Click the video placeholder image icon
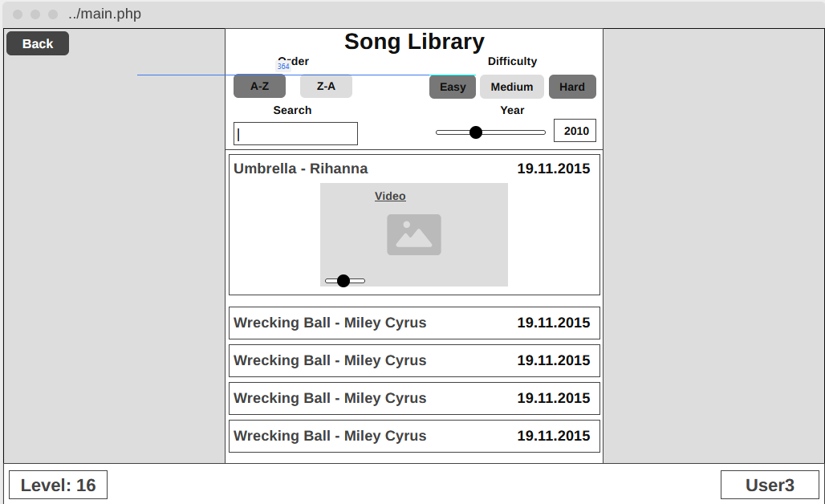The width and height of the screenshot is (825, 504). (414, 234)
